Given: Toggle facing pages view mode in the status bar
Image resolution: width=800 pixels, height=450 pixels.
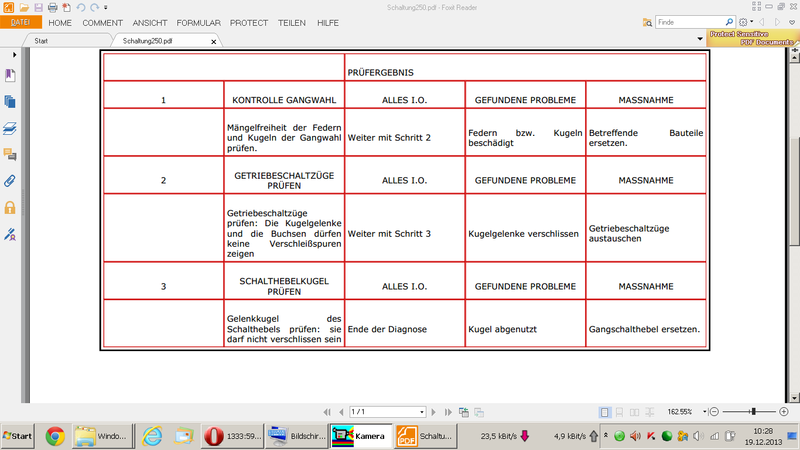Looking at the screenshot, I should click(636, 411).
